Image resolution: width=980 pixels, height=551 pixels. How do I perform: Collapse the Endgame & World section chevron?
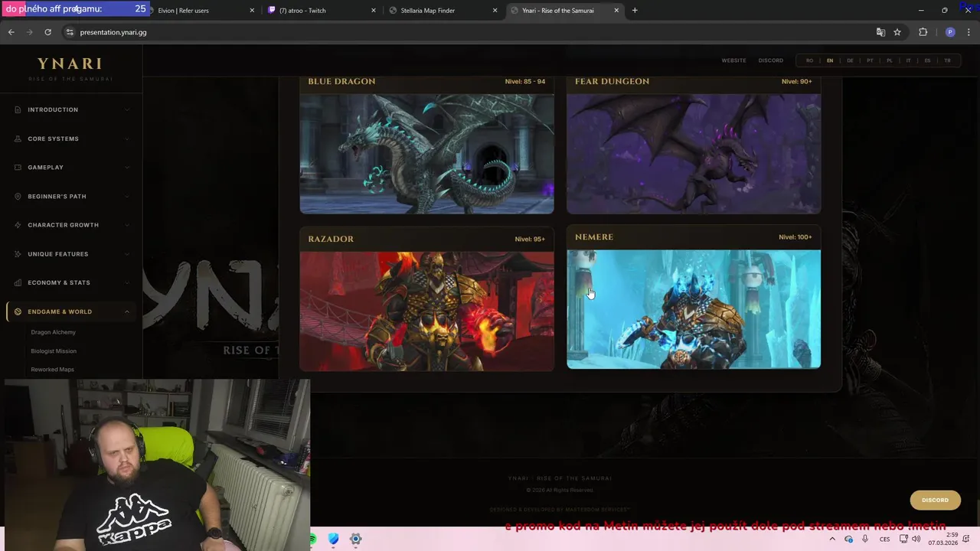pyautogui.click(x=127, y=311)
